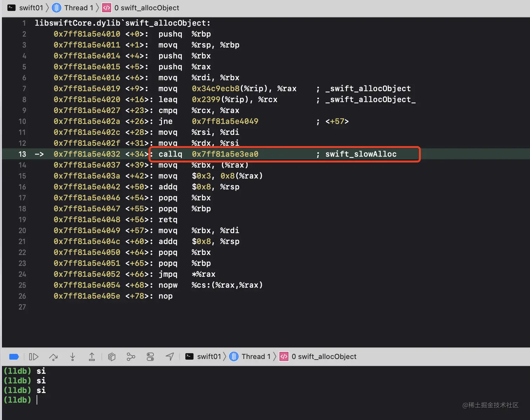This screenshot has height=420, width=530.
Task: Open the Debug View Hierarchy icon
Action: 112,357
